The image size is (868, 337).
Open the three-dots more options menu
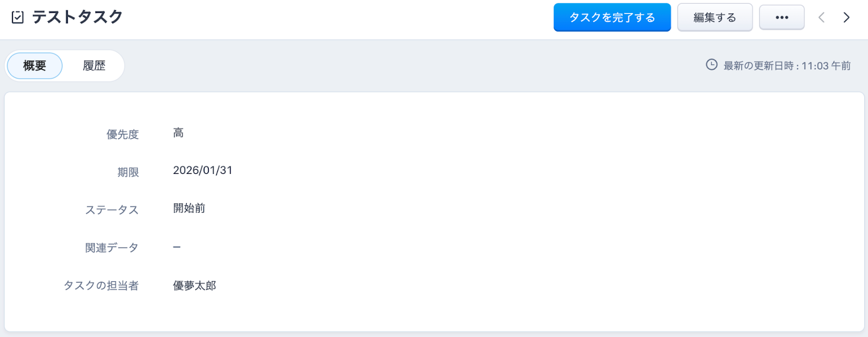(x=781, y=17)
